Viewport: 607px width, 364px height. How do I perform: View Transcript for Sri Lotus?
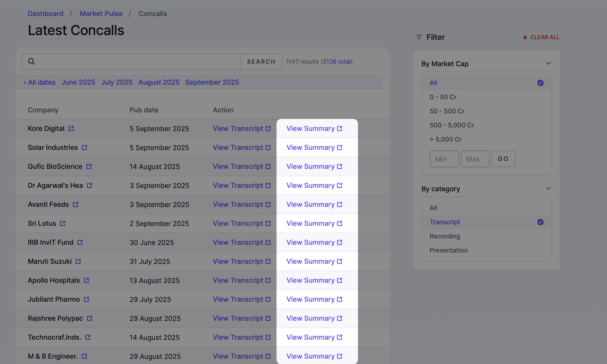(x=242, y=223)
